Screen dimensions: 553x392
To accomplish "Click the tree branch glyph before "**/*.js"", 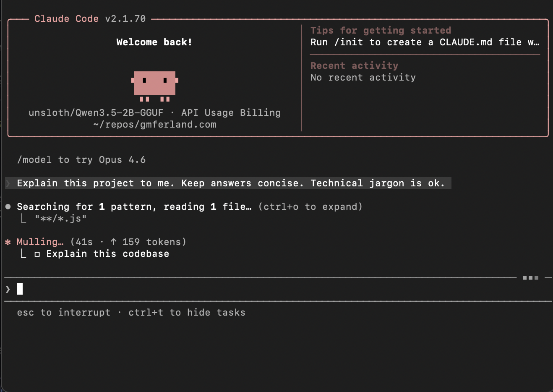I will click(23, 218).
